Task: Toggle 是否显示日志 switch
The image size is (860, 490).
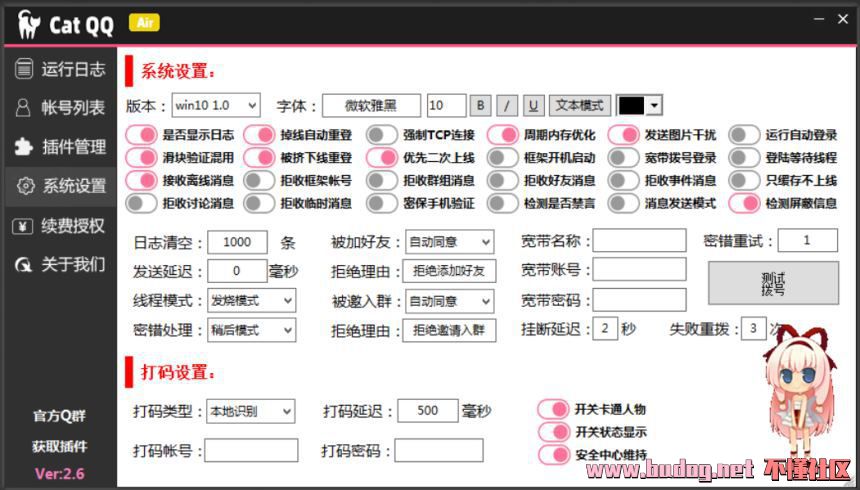Action: coord(141,135)
